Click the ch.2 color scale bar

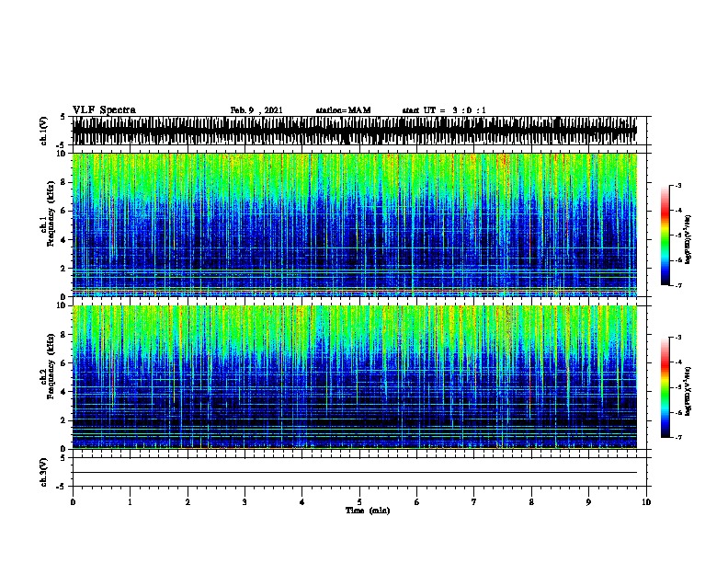pyautogui.click(x=665, y=387)
